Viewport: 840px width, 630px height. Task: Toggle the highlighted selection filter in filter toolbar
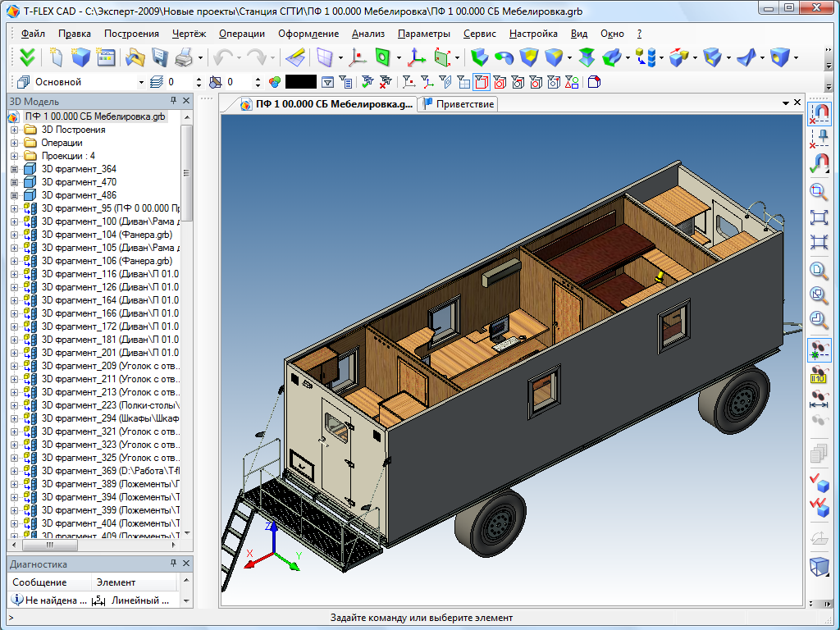[x=482, y=82]
